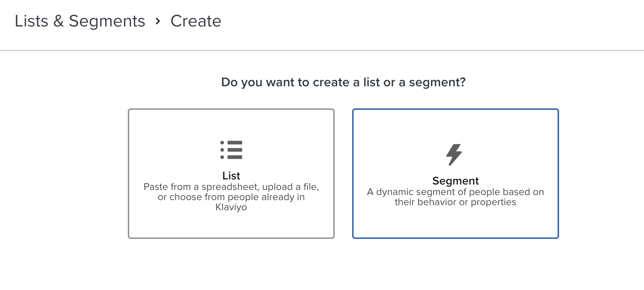Screen dimensions: 644x290
Task: Open Lists & Segments breadcrumb link
Action: [80, 21]
